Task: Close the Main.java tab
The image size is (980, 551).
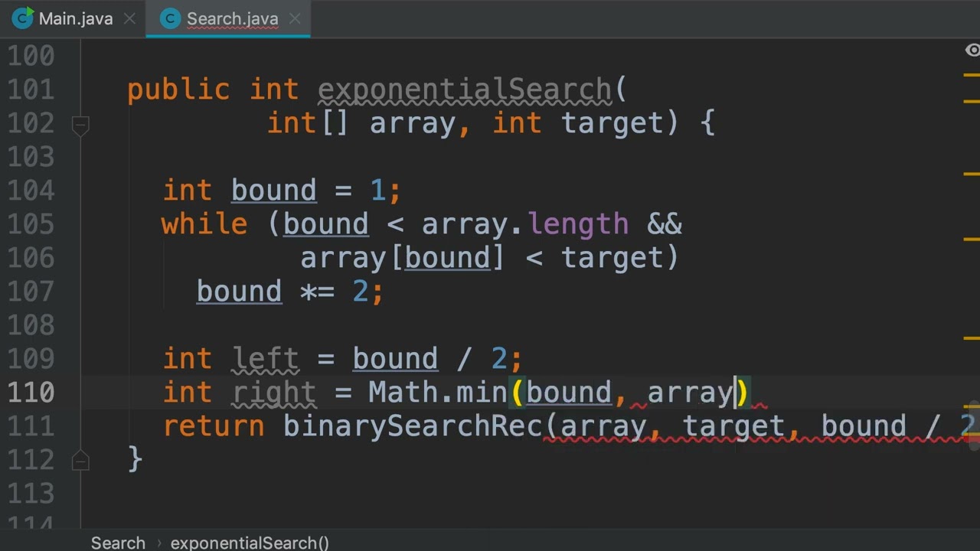Action: click(x=129, y=19)
